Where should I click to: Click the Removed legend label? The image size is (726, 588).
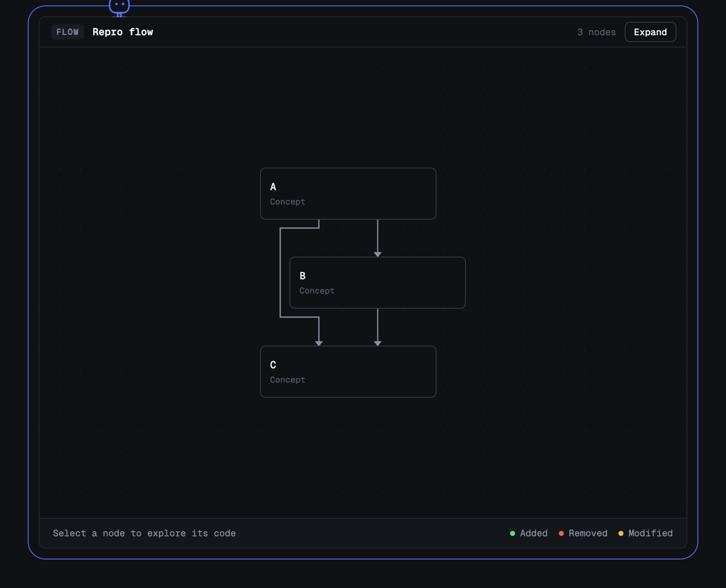tap(588, 533)
